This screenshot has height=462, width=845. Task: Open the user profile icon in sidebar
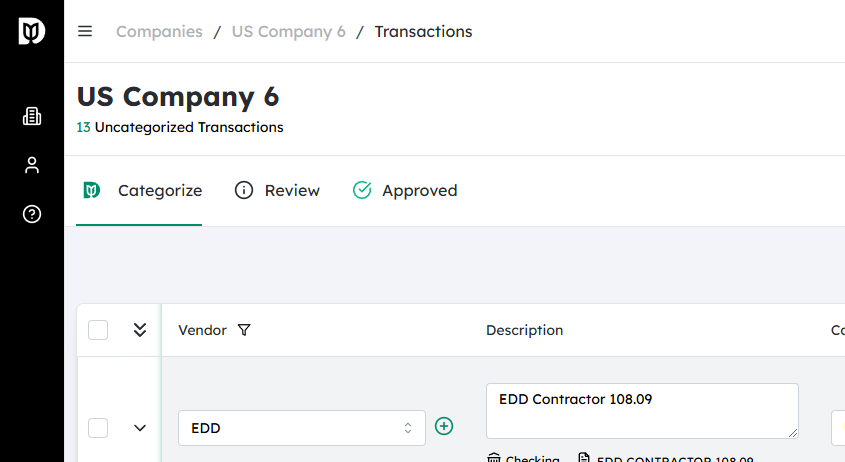pos(32,165)
